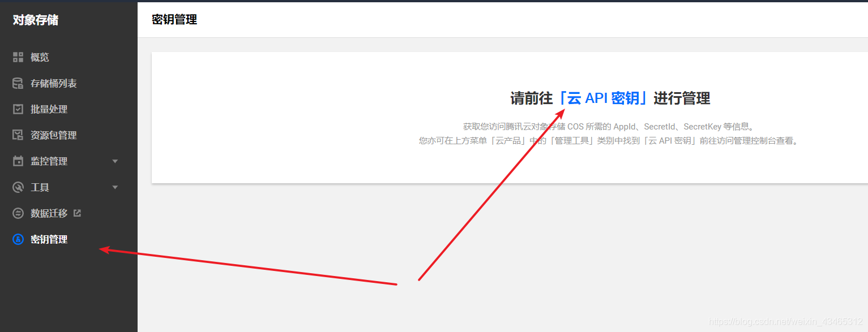This screenshot has height=332, width=868.
Task: Click the 数据迁移 migration icon
Action: pyautogui.click(x=18, y=213)
